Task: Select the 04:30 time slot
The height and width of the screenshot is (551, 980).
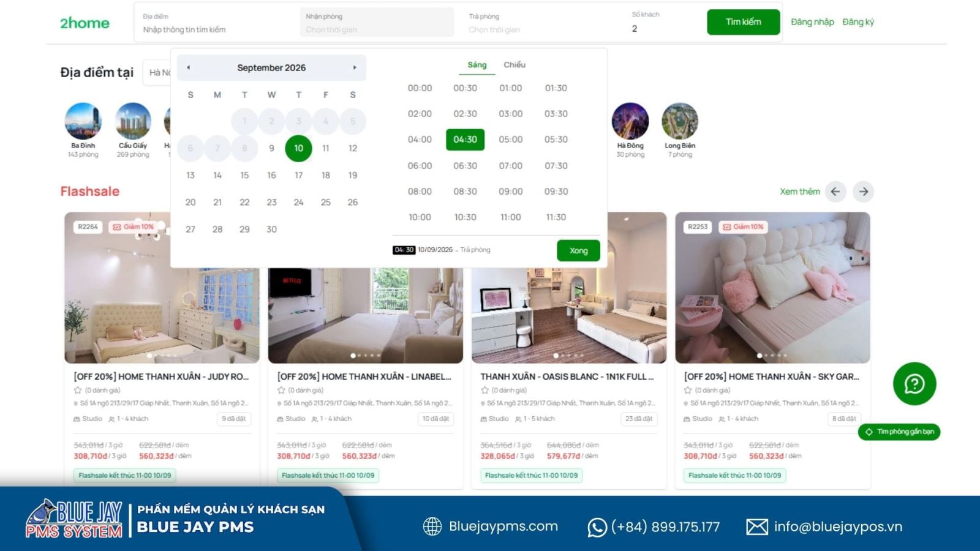Action: (x=466, y=140)
